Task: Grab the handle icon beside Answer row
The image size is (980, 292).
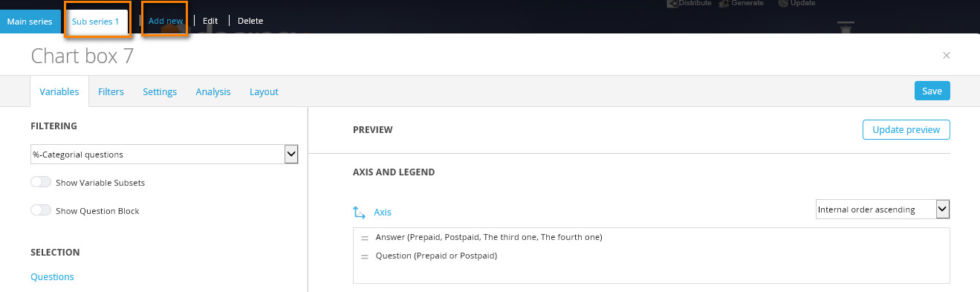Action: [x=364, y=238]
